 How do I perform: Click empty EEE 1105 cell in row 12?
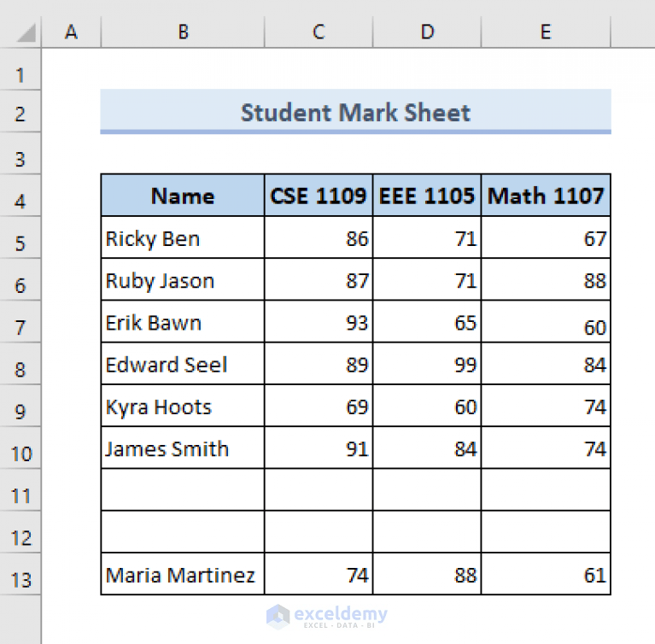click(x=427, y=532)
